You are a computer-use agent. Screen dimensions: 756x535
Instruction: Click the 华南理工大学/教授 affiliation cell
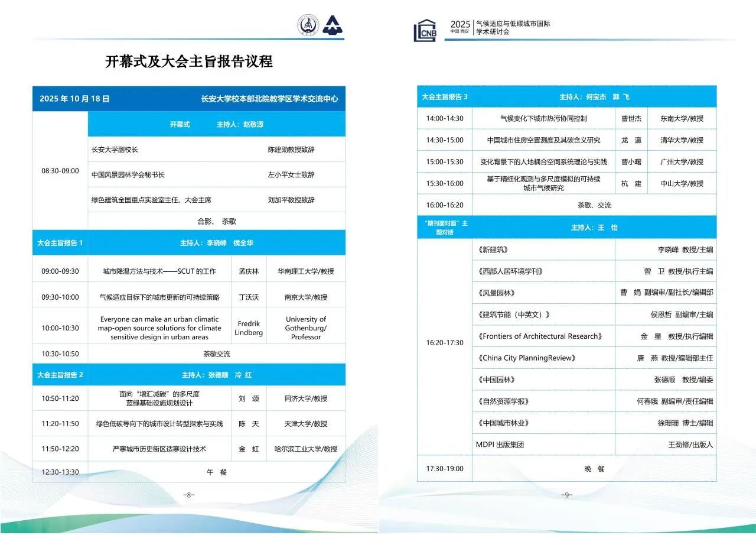coord(305,271)
